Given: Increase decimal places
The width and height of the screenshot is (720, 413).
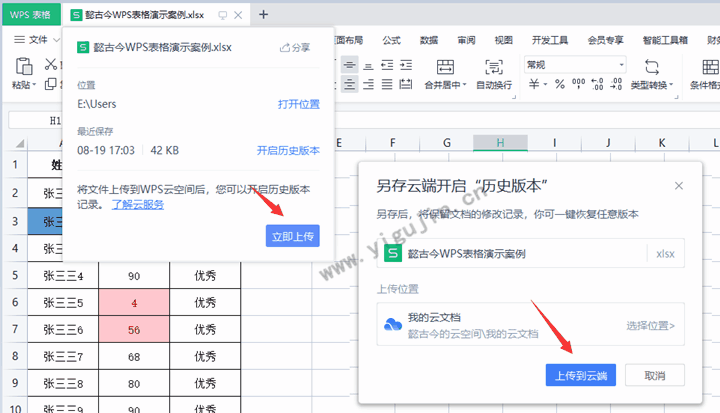Looking at the screenshot, I should click(x=597, y=84).
